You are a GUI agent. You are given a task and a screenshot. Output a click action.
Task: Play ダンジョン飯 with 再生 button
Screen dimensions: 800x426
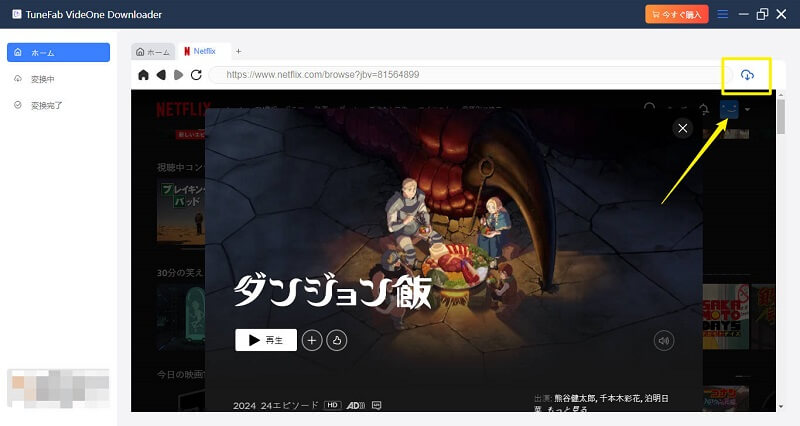(x=266, y=340)
